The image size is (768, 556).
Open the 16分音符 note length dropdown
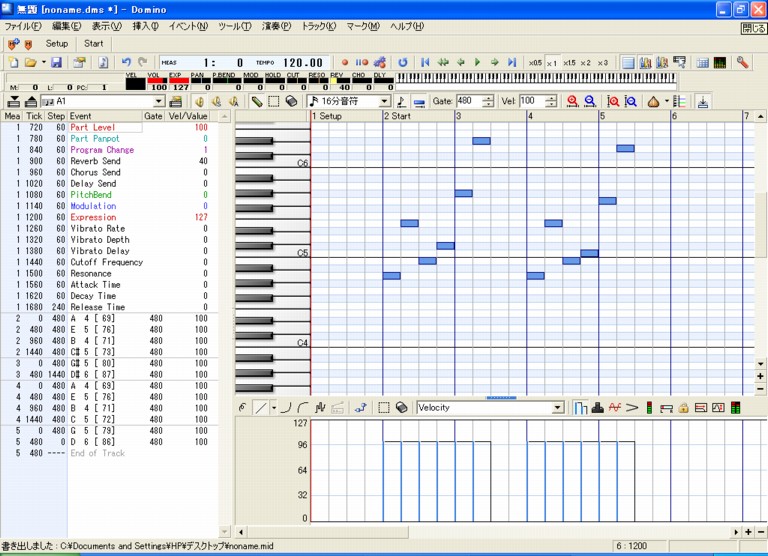[385, 101]
